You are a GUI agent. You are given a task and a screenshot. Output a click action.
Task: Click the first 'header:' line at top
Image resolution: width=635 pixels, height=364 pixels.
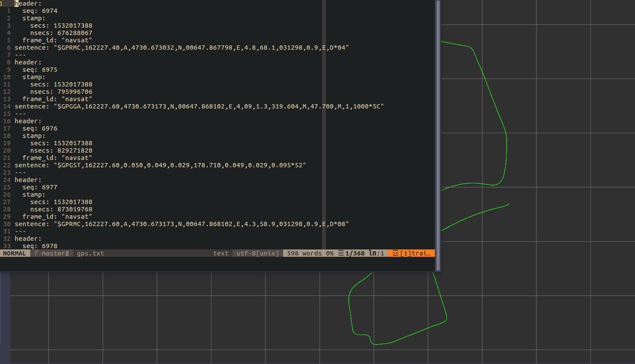28,3
